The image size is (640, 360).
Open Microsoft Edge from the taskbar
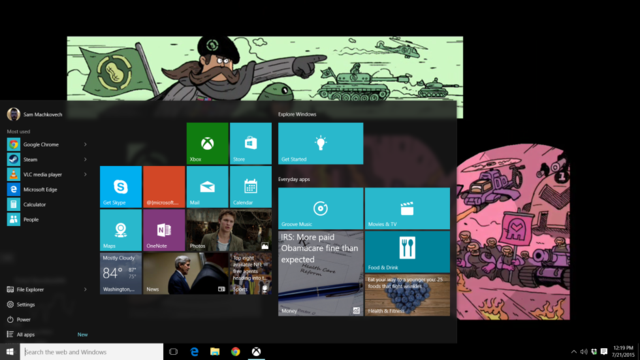tap(194, 351)
